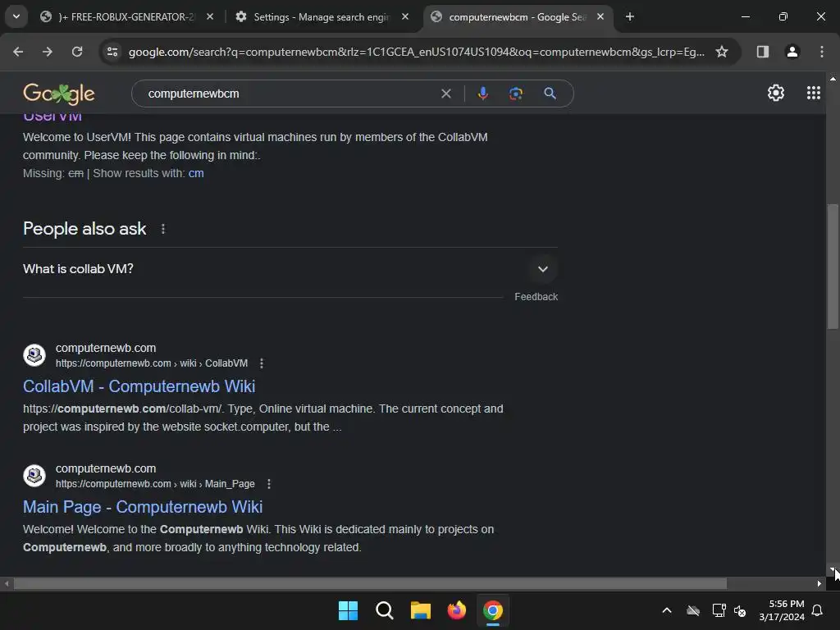Screen dimensions: 840x630
Task: Switch to the FREE-ROBUX-GENERATOR tab
Action: pos(127,16)
